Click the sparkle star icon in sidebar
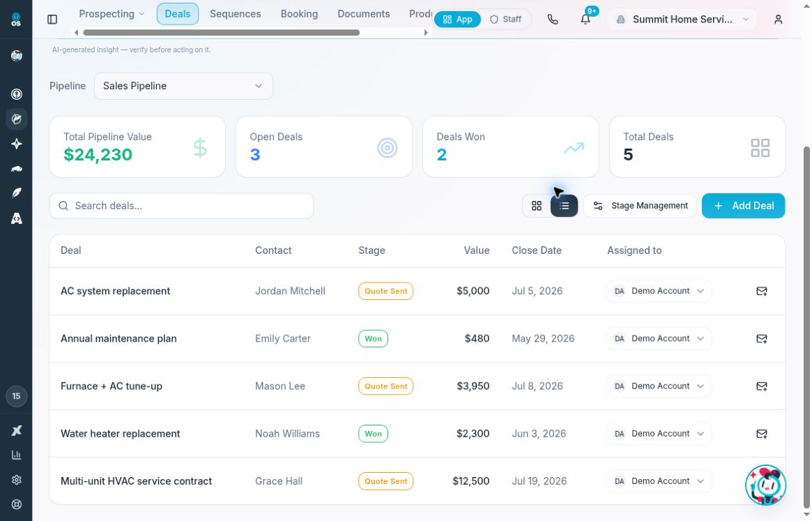 point(17,144)
